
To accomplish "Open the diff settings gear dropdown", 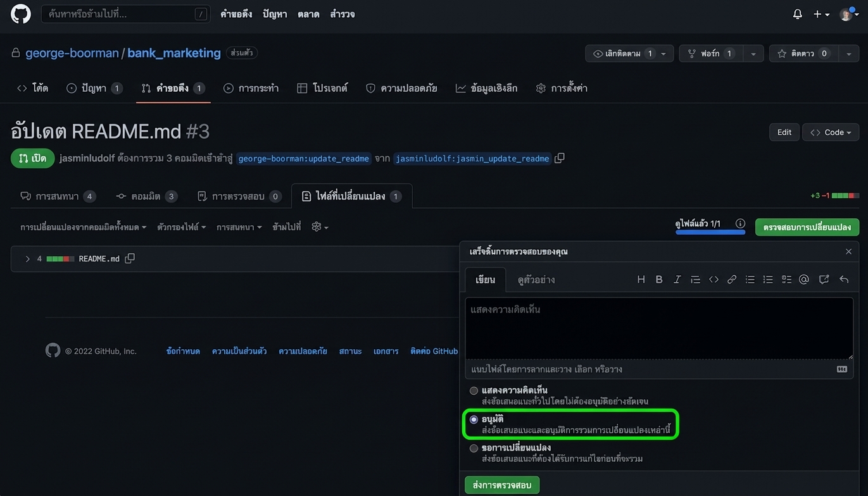I will point(320,227).
